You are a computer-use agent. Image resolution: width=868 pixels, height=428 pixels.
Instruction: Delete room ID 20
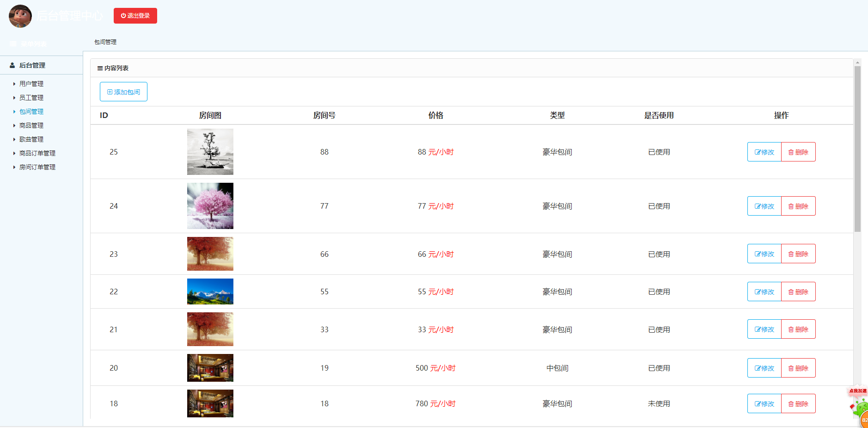[x=798, y=368]
